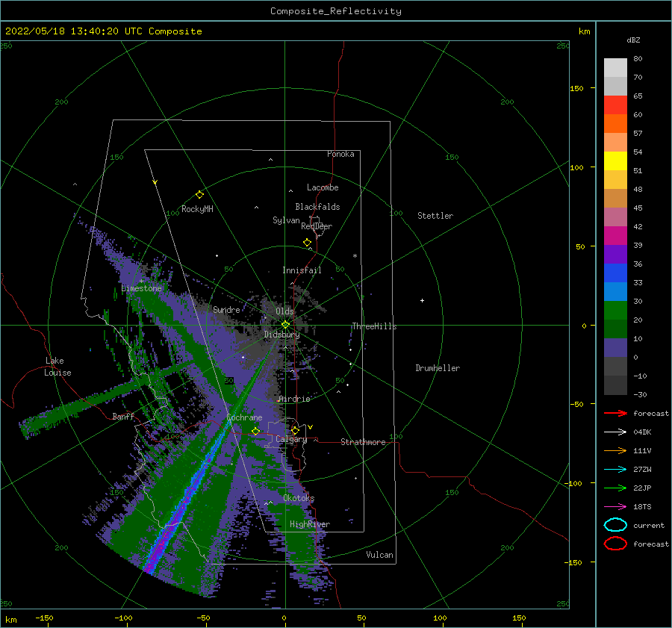Click the red forecast arrow icon
This screenshot has height=628, width=672.
[x=615, y=413]
